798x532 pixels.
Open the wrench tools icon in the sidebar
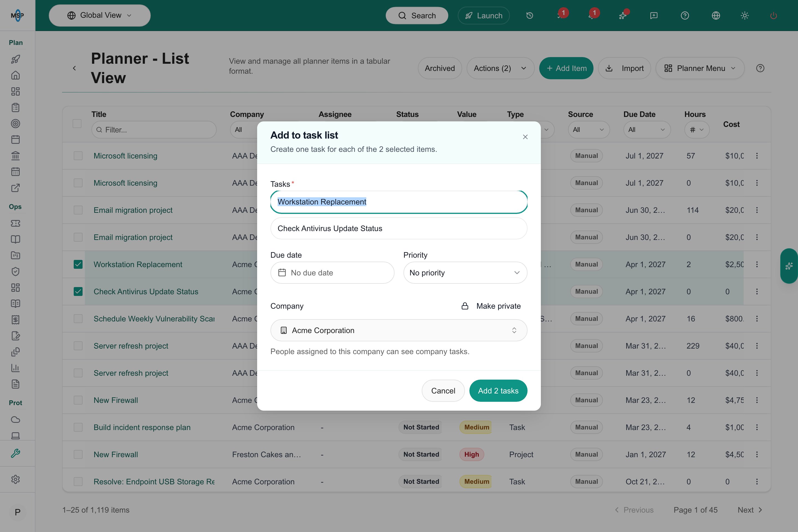tap(15, 453)
